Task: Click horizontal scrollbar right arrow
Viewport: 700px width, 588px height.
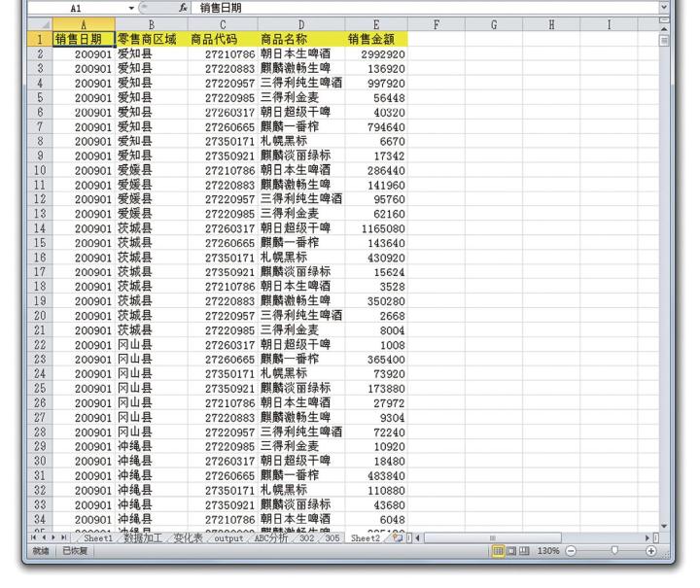Action: point(647,538)
